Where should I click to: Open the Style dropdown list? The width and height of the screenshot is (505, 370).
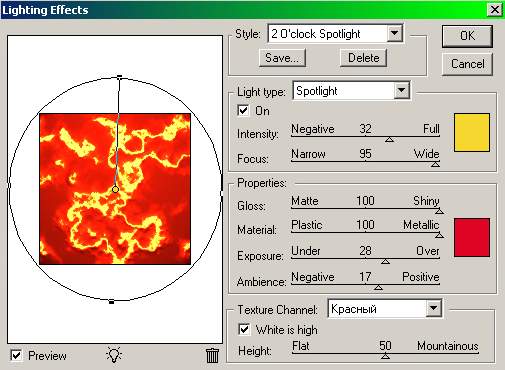pyautogui.click(x=395, y=33)
